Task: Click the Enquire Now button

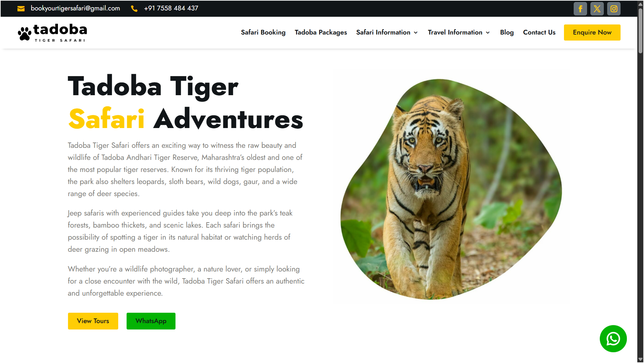Action: click(x=592, y=33)
